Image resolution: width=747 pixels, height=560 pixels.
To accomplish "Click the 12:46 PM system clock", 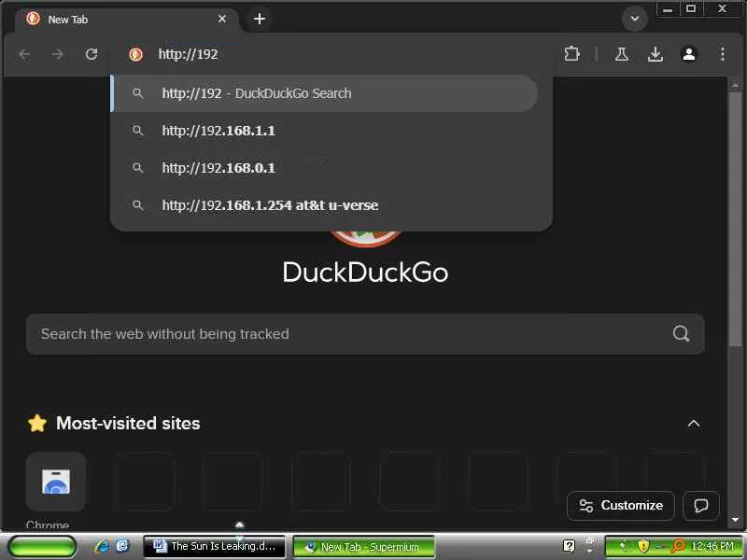I will point(713,546).
